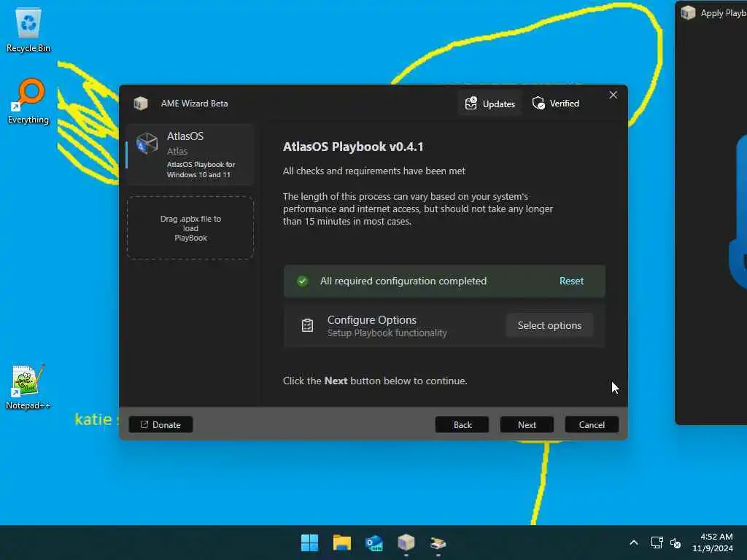
Task: Open the clock and date flyout
Action: tap(713, 542)
